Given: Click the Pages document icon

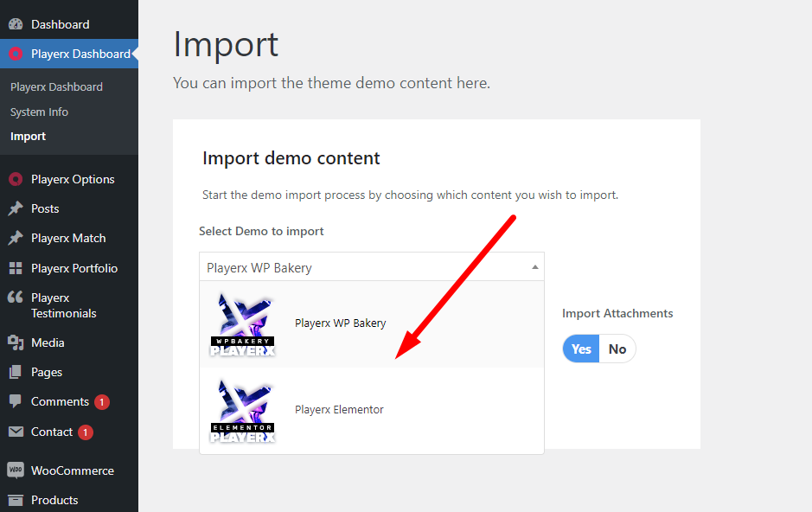Looking at the screenshot, I should click(16, 372).
